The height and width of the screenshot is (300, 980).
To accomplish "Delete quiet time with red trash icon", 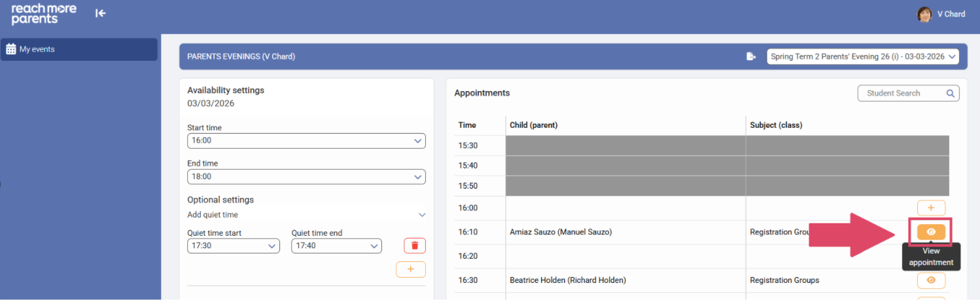I will pos(415,246).
